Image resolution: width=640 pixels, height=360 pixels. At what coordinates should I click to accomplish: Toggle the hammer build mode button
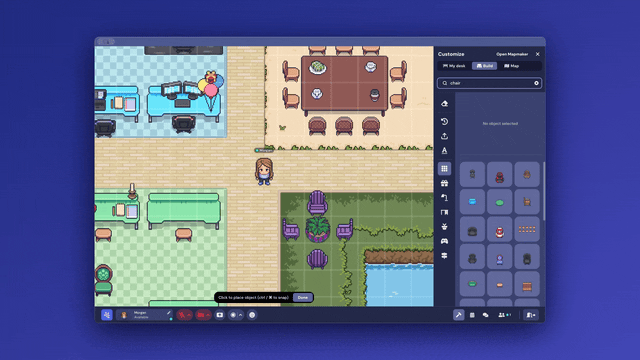click(458, 315)
